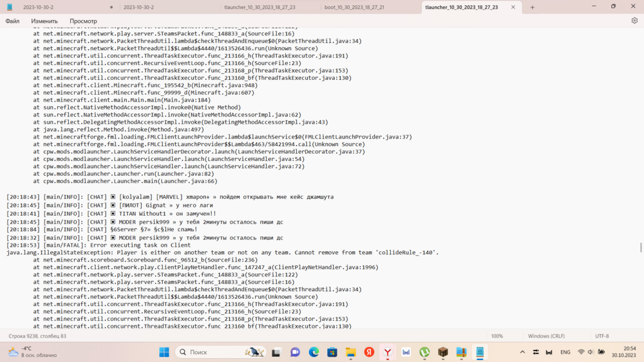Click the Main.main(Main.java:184) stack line
The height and width of the screenshot is (362, 644).
tap(122, 100)
